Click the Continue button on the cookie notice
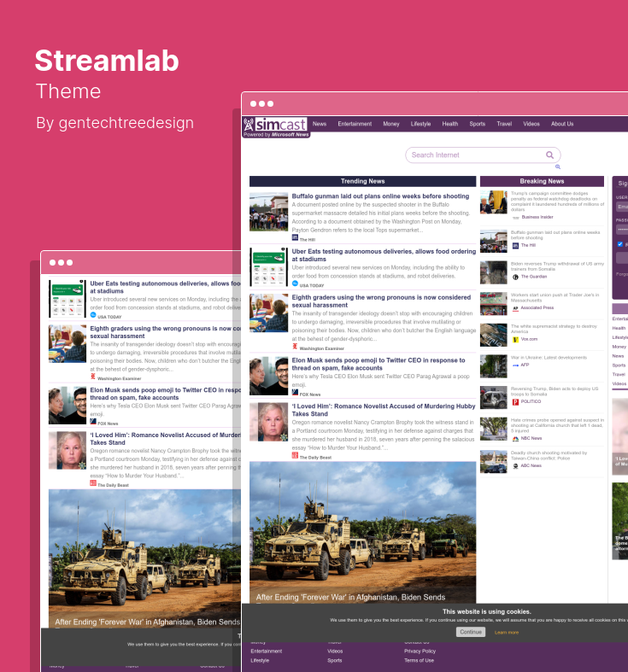Image resolution: width=628 pixels, height=672 pixels. 471,632
